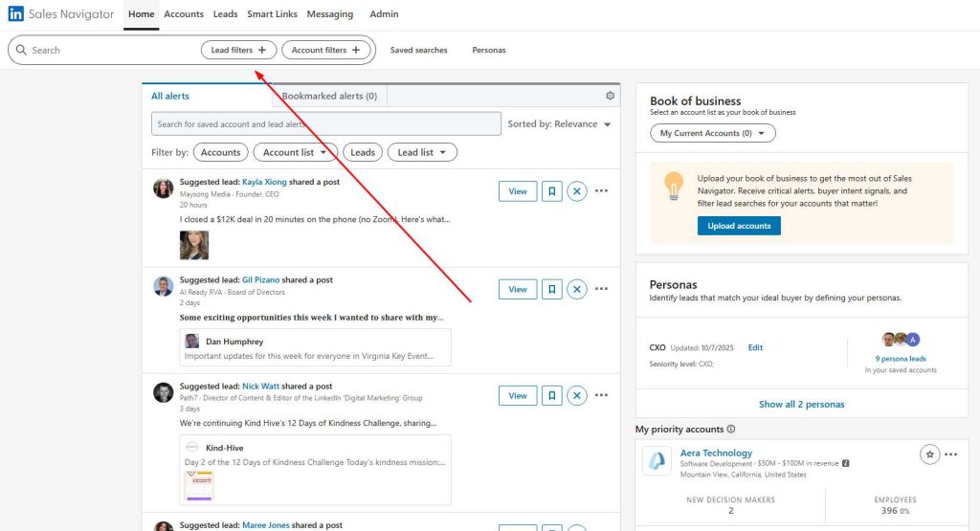Open the 9 persona leads link
The width and height of the screenshot is (980, 531).
pos(901,359)
